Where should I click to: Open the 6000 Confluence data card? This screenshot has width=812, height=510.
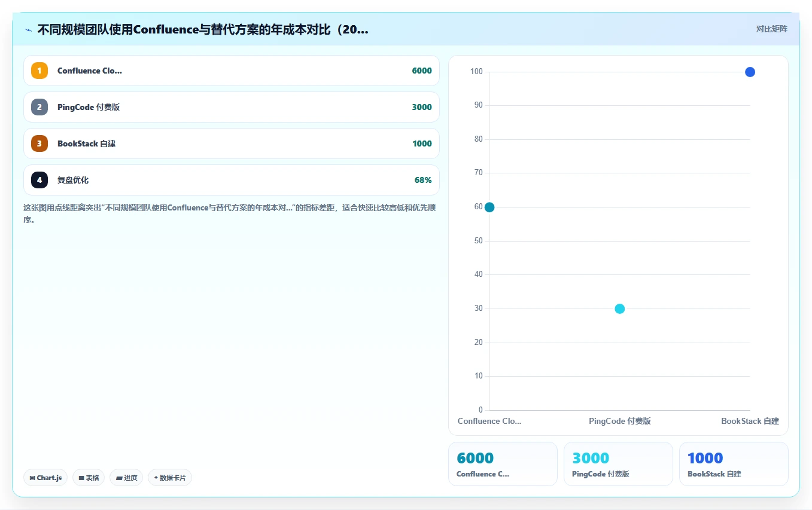click(503, 464)
